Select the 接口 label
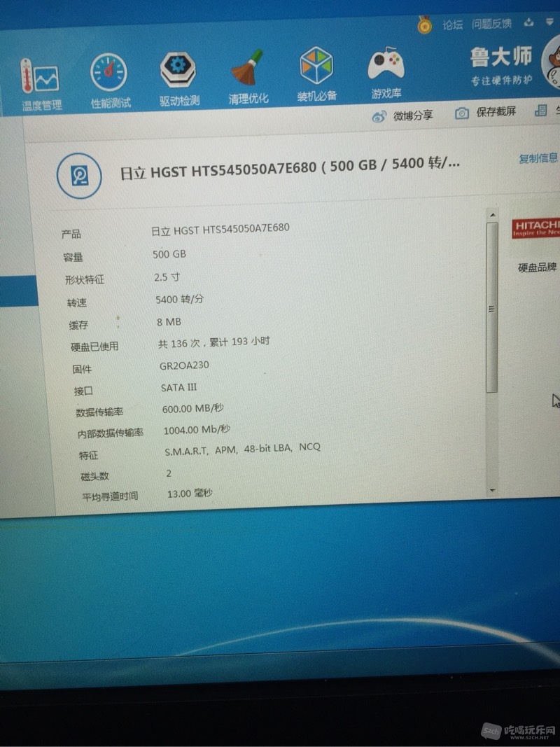The image size is (560, 747). (83, 391)
